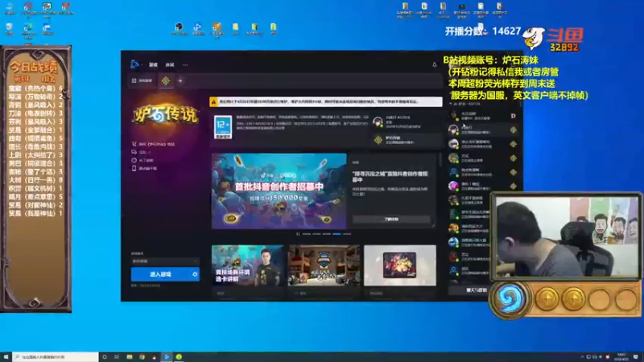
Task: Open game settings gear on play button
Action: point(195,274)
